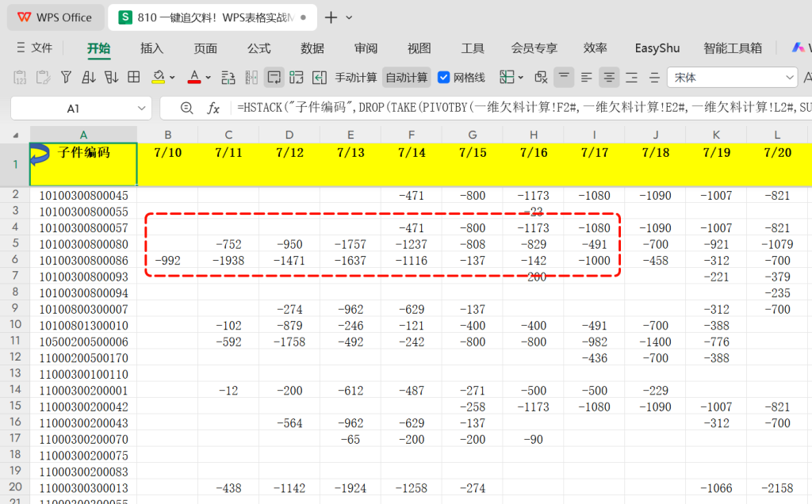Click the indent arrow icon
The width and height of the screenshot is (812, 504).
click(x=319, y=78)
